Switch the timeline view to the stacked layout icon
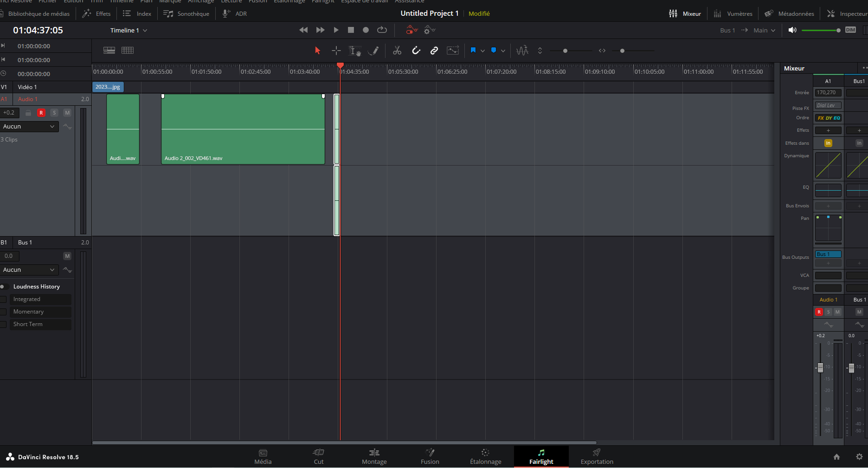The image size is (868, 468). tap(109, 51)
